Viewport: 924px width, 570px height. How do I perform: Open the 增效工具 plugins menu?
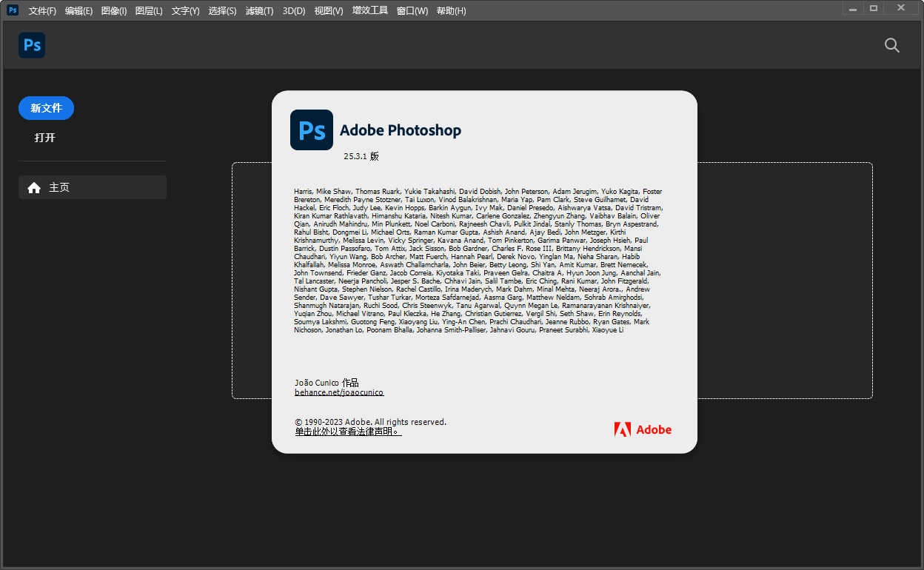pyautogui.click(x=369, y=11)
